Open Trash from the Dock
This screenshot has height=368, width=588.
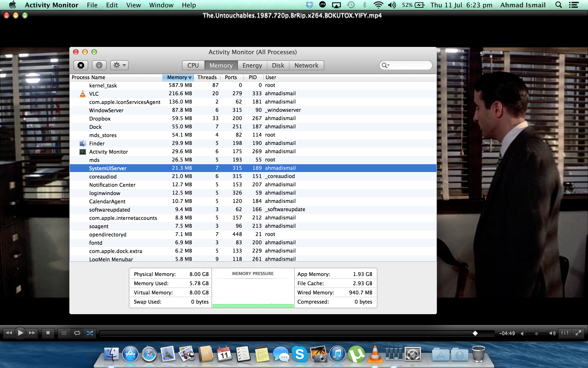point(478,354)
